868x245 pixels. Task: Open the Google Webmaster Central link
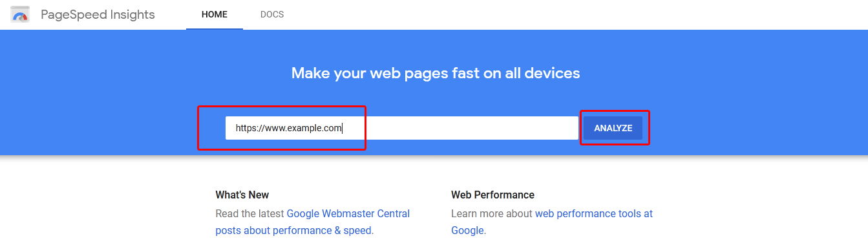348,213
